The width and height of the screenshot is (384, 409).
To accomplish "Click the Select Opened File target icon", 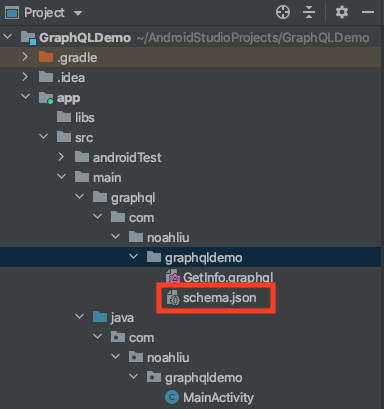I will click(x=283, y=12).
